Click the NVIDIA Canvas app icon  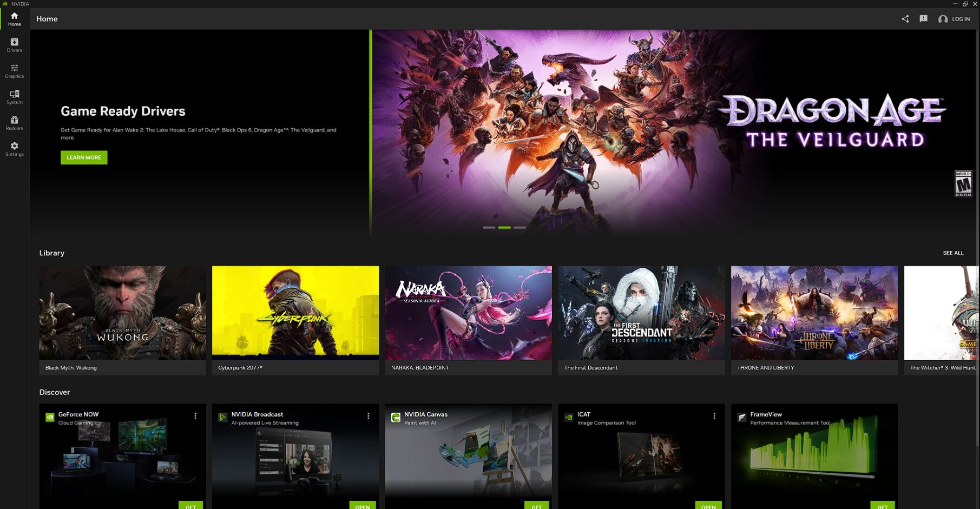click(396, 417)
